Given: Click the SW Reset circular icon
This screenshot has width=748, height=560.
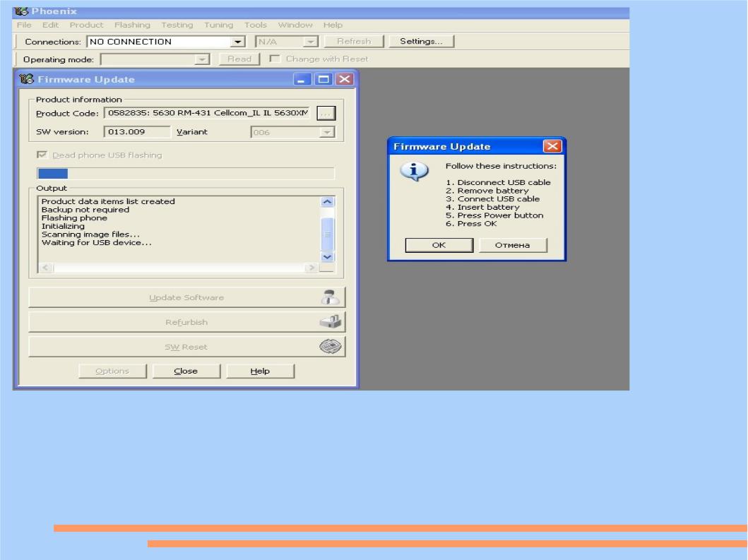Looking at the screenshot, I should [x=331, y=346].
